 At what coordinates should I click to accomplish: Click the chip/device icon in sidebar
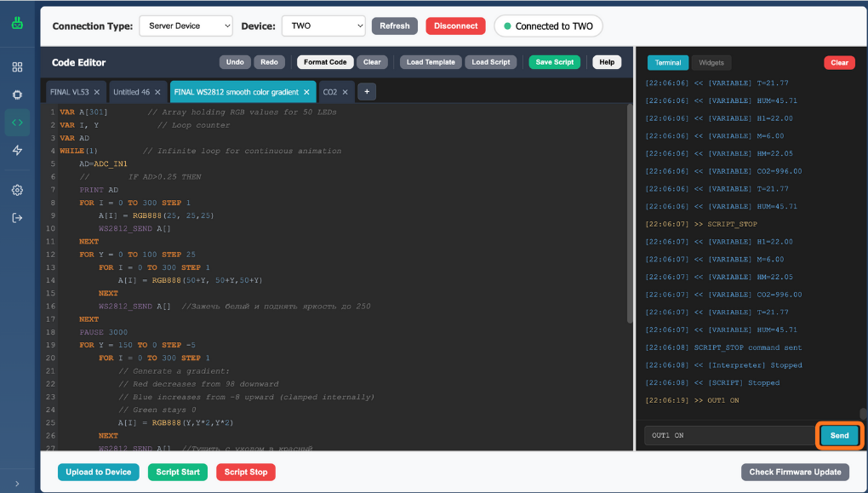coord(17,95)
